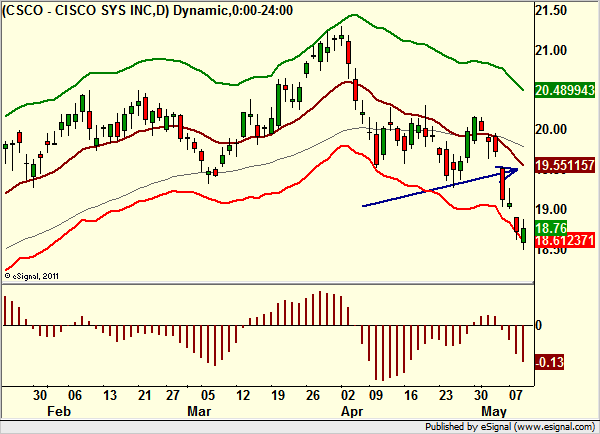
Task: Click the 27 date axis label
Action: [x=173, y=395]
